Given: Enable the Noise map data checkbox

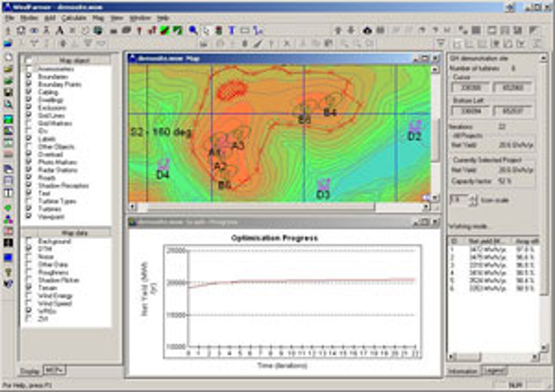Looking at the screenshot, I should point(29,257).
